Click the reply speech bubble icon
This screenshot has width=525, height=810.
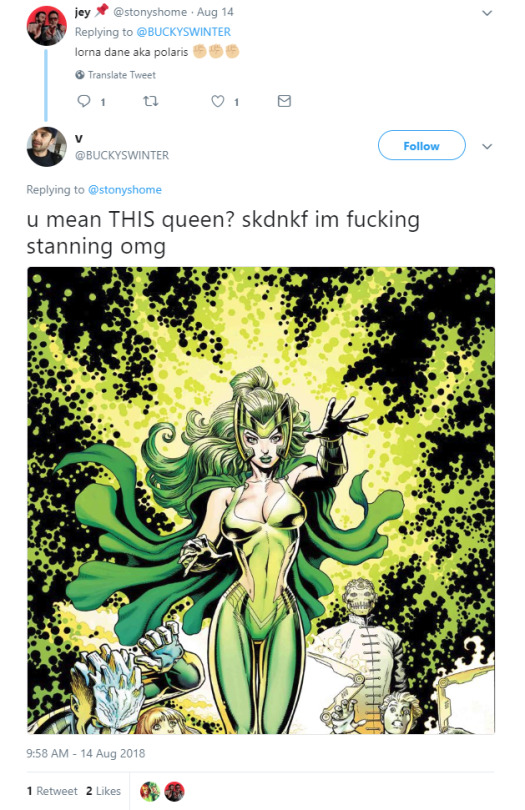(84, 101)
